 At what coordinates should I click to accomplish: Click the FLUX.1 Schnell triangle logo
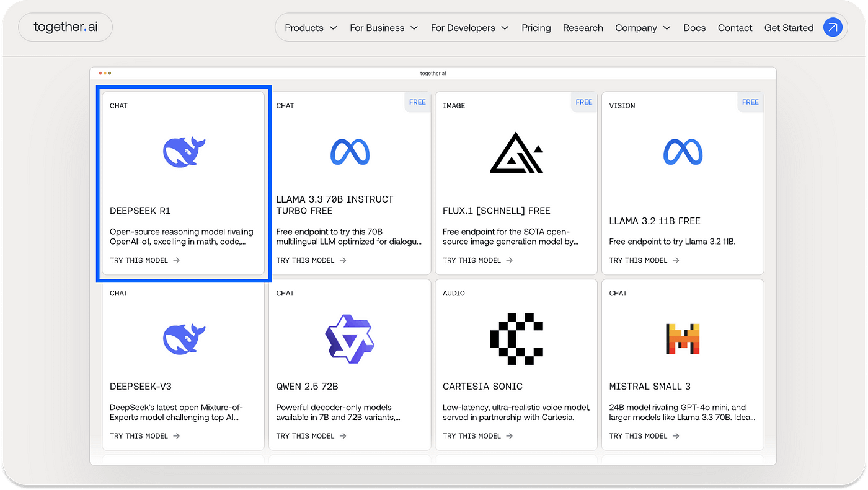point(516,152)
